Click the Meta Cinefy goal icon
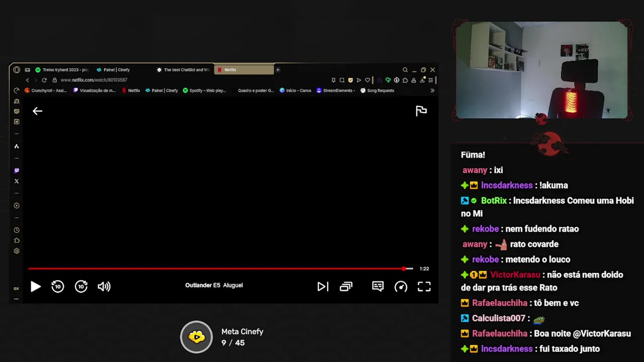This screenshot has height=362, width=644. [197, 337]
